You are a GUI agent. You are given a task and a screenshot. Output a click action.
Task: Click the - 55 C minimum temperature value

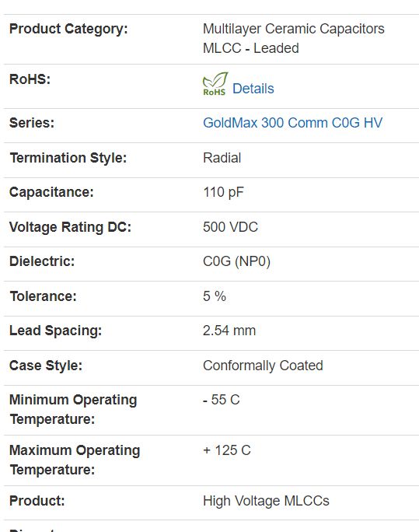click(x=222, y=400)
